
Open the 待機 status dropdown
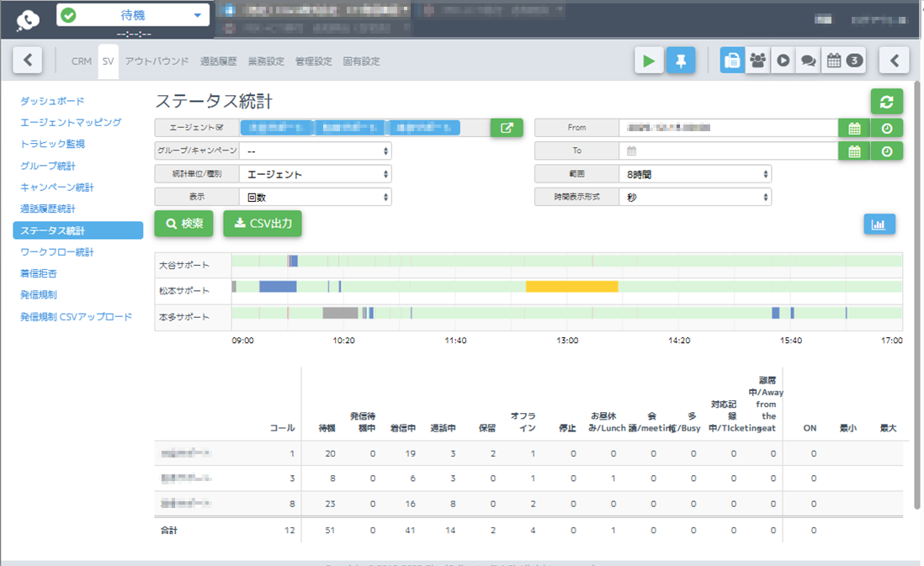click(x=133, y=14)
